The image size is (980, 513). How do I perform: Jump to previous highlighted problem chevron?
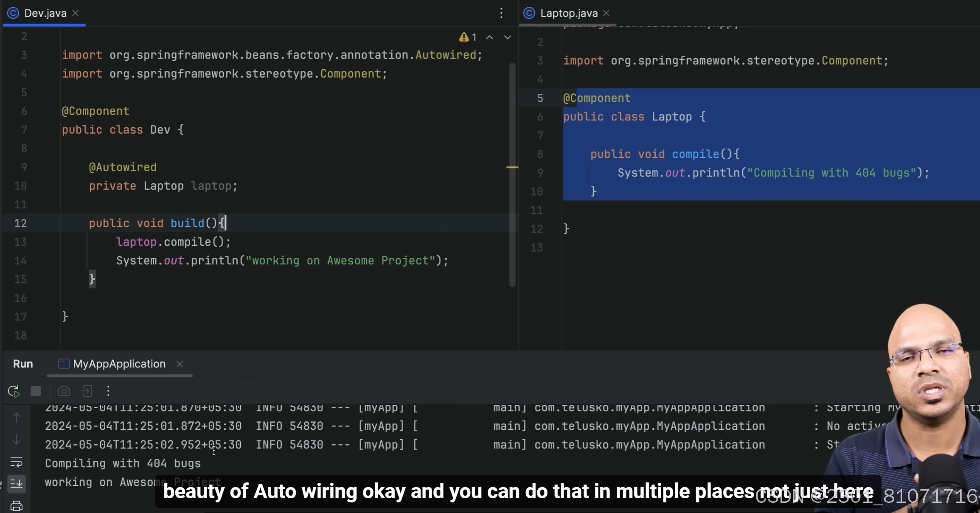point(489,37)
